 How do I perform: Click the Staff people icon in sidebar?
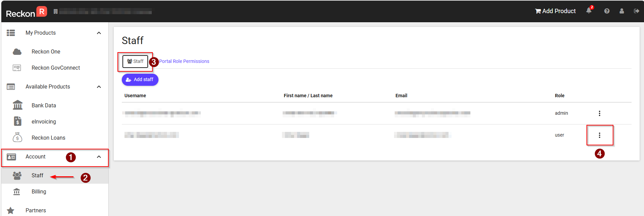(x=17, y=175)
